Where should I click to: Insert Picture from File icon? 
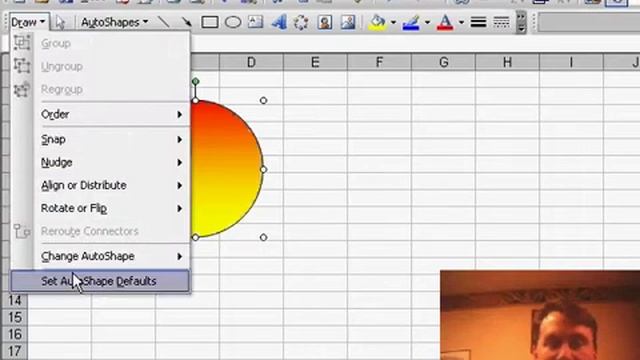click(x=348, y=22)
